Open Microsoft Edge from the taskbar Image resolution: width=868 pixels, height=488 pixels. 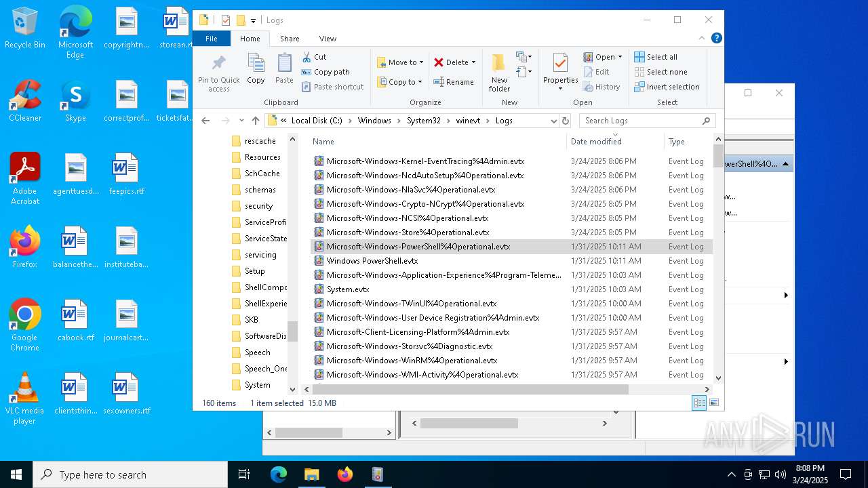point(279,474)
